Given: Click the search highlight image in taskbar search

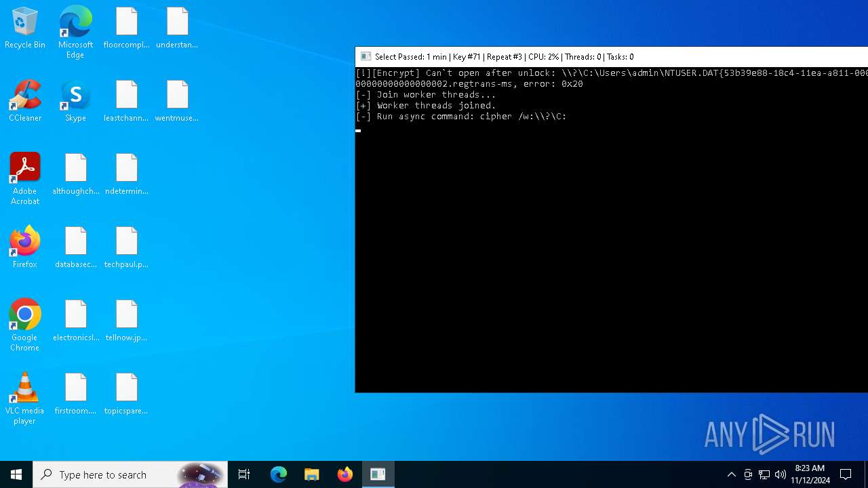Looking at the screenshot, I should [x=201, y=474].
